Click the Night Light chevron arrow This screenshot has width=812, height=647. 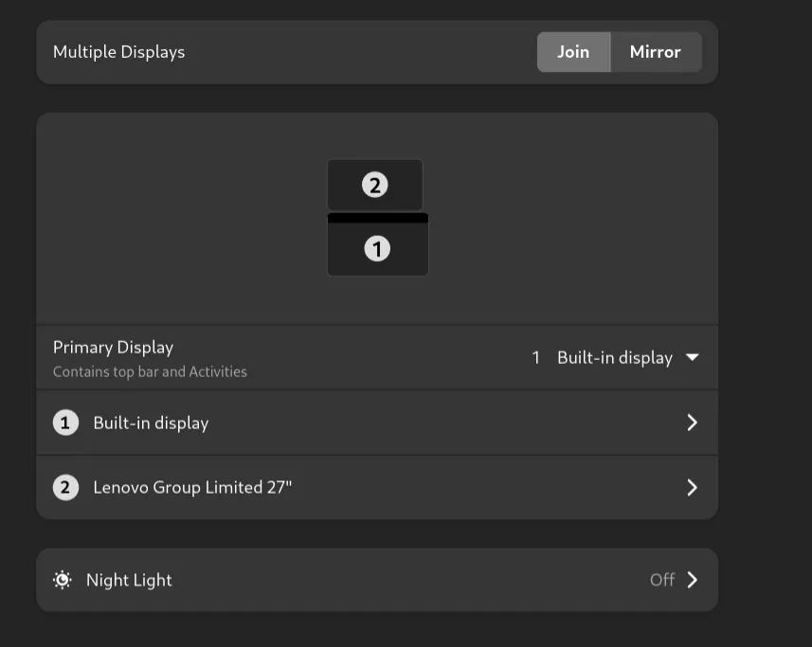pos(693,580)
